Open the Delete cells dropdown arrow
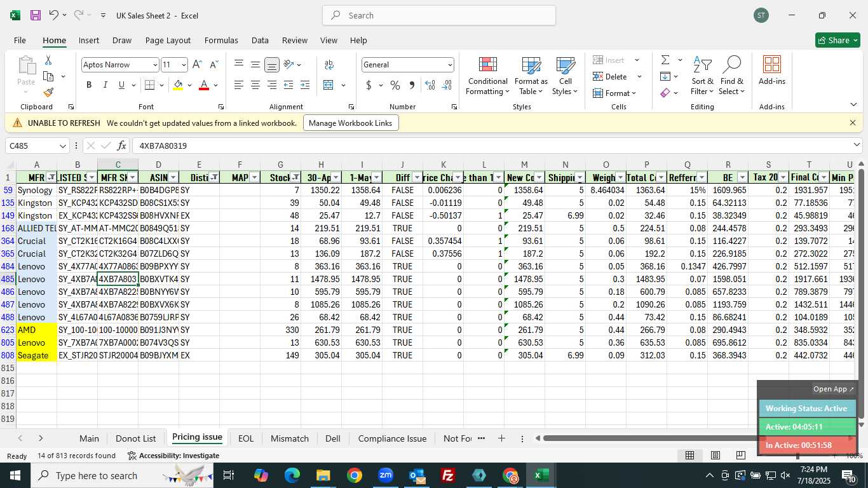This screenshot has height=488, width=868. click(639, 77)
